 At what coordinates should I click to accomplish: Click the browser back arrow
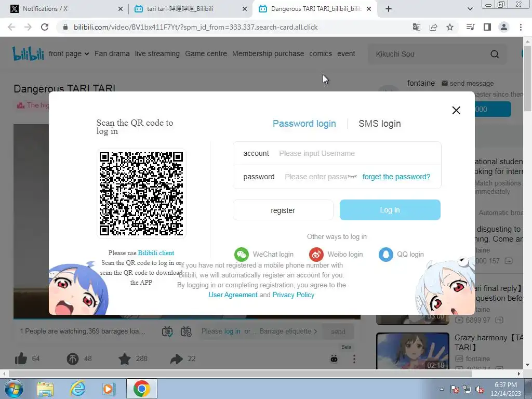11,27
